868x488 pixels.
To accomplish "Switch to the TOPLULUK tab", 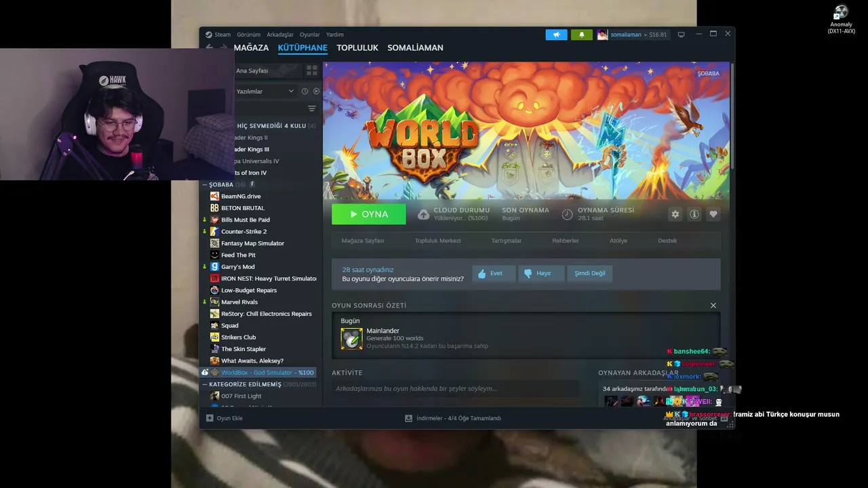I will tap(357, 47).
